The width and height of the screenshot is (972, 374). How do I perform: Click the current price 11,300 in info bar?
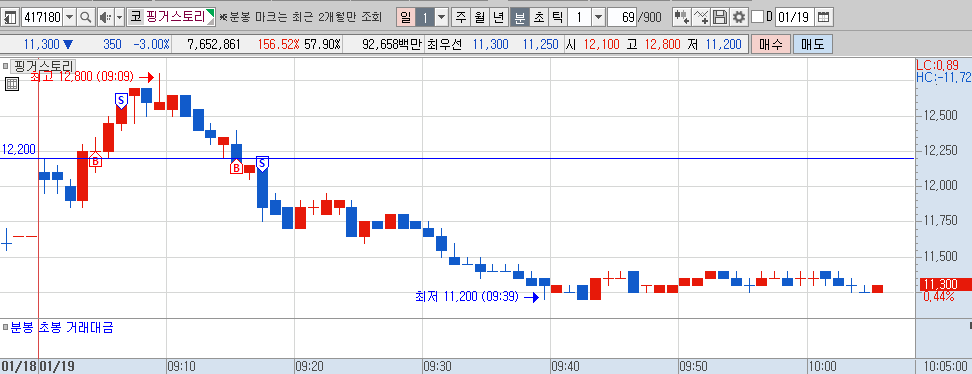[x=42, y=45]
